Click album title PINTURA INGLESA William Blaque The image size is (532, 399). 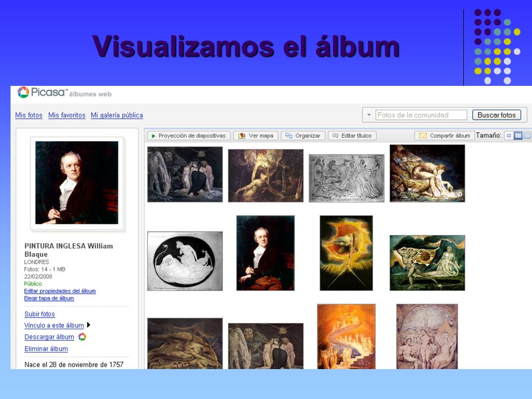click(69, 250)
